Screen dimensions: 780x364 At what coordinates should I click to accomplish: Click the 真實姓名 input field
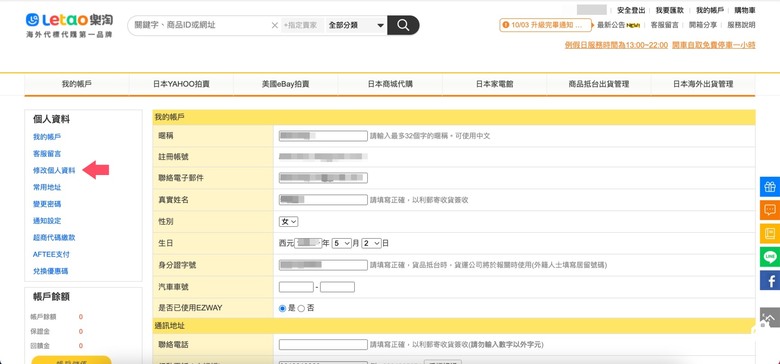pos(323,200)
